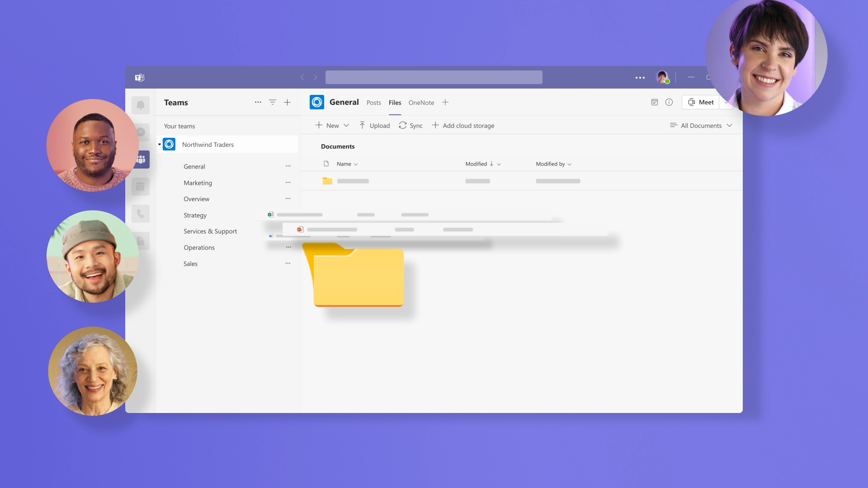Open more options for Sales channel
The image size is (868, 488).
pyautogui.click(x=288, y=263)
